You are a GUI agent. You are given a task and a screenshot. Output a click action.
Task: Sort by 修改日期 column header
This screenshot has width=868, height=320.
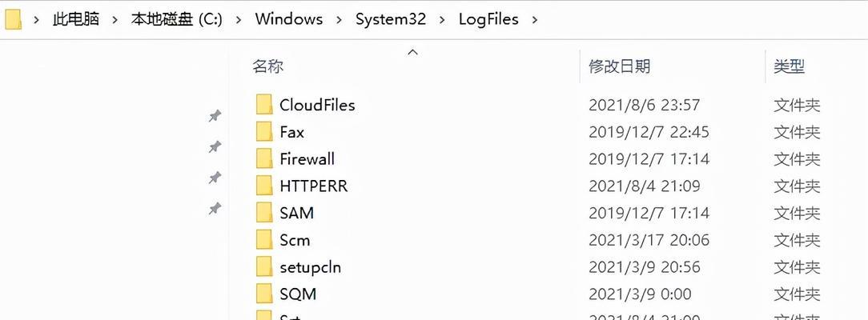620,67
